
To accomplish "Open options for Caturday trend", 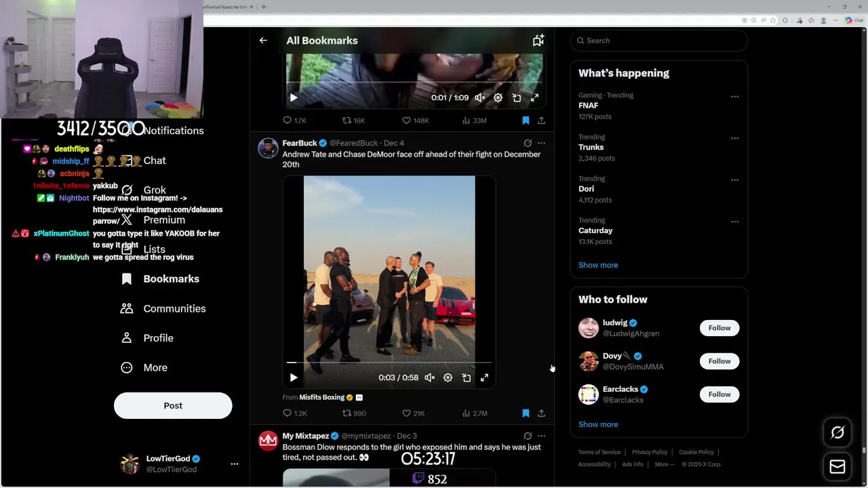I will [x=734, y=221].
